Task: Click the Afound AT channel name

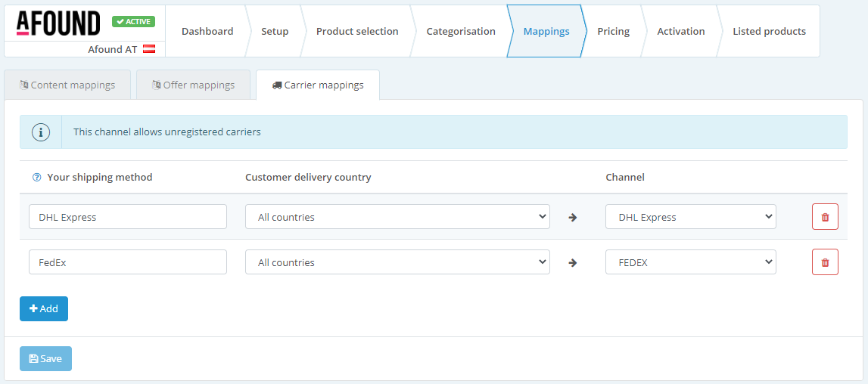Action: click(x=112, y=48)
